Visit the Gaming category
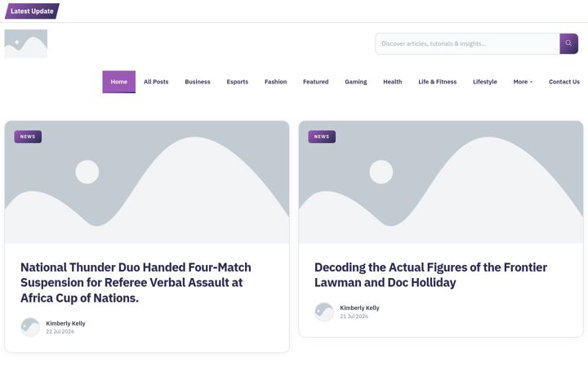The width and height of the screenshot is (588, 368). 356,82
